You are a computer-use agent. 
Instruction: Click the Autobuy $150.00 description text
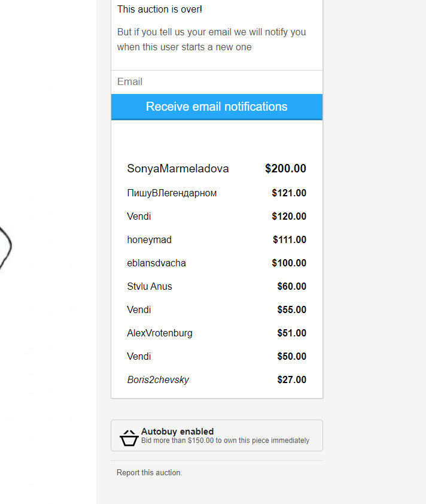point(225,441)
